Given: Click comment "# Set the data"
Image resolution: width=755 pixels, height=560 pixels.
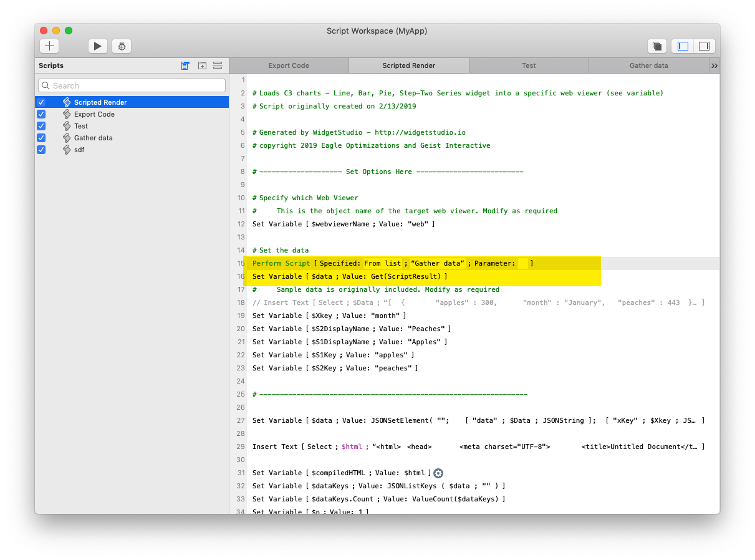Looking at the screenshot, I should (281, 250).
